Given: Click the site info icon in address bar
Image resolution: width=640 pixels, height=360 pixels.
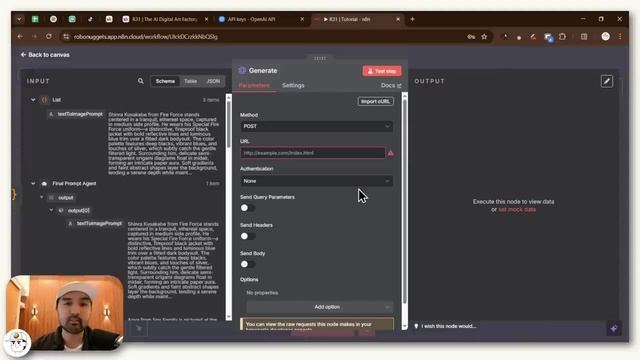Looking at the screenshot, I should tap(66, 37).
